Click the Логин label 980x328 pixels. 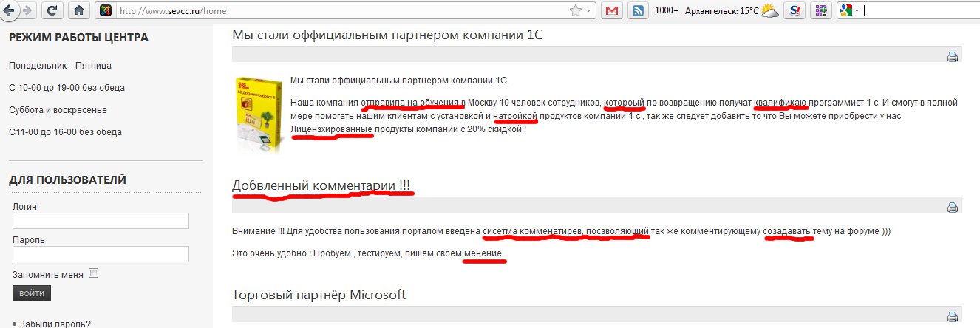(x=24, y=207)
